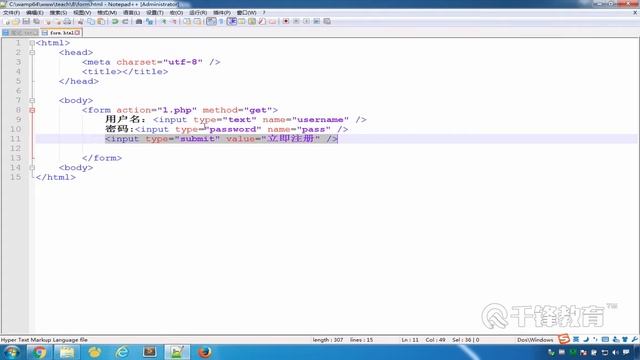This screenshot has height=360, width=640.
Task: Toggle Synchronize Horizontal Scrolling button
Action: 198,21
